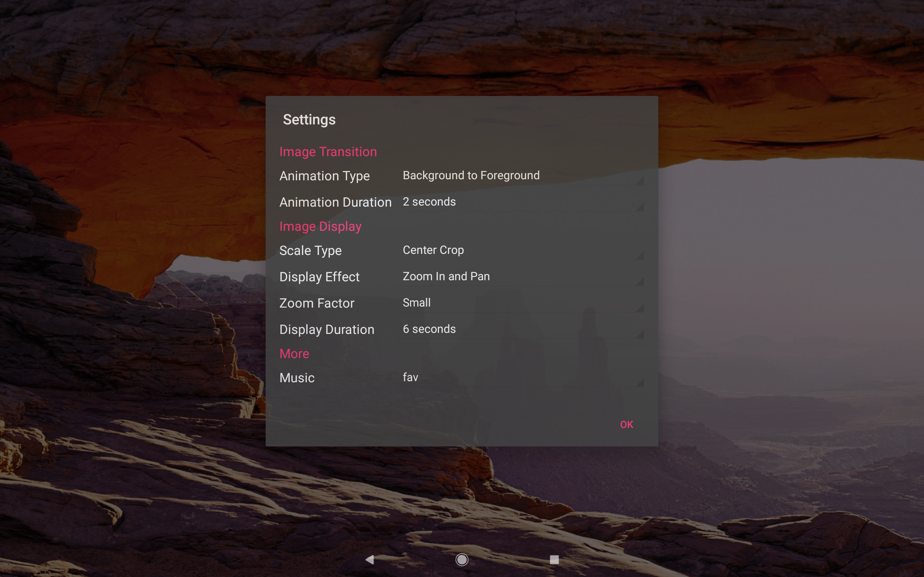
Task: Open the Music dropdown showing fav
Action: 520,378
